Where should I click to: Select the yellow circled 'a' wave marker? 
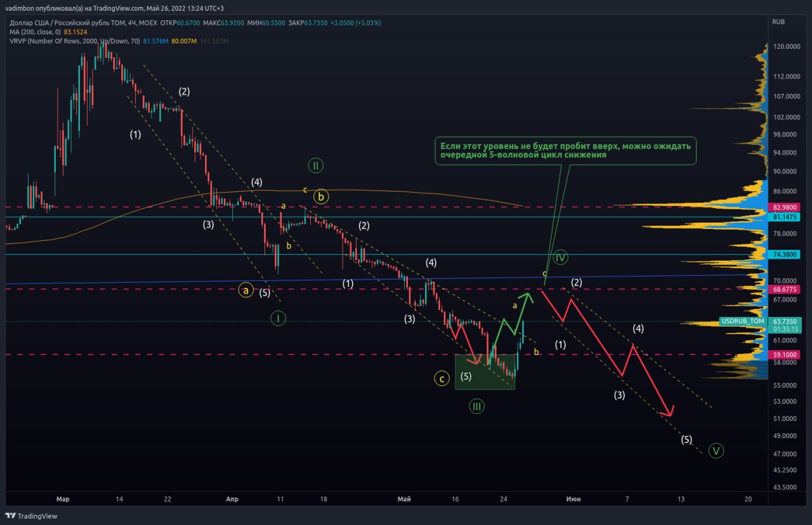point(246,291)
